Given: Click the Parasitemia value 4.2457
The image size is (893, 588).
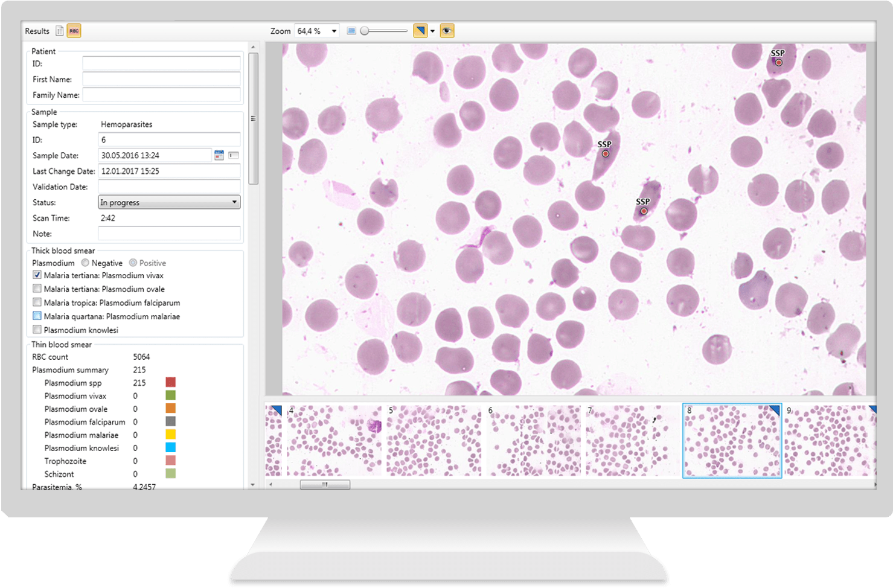Looking at the screenshot, I should [x=144, y=487].
